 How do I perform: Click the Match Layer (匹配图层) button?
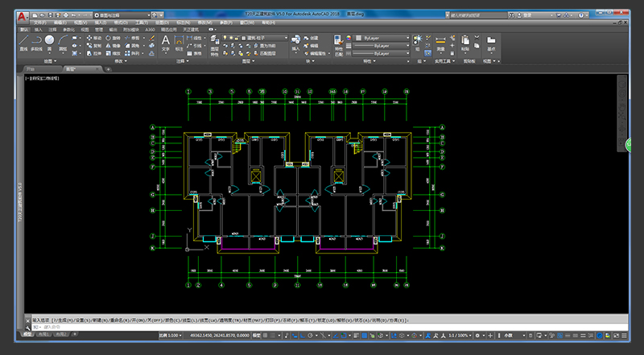click(264, 53)
